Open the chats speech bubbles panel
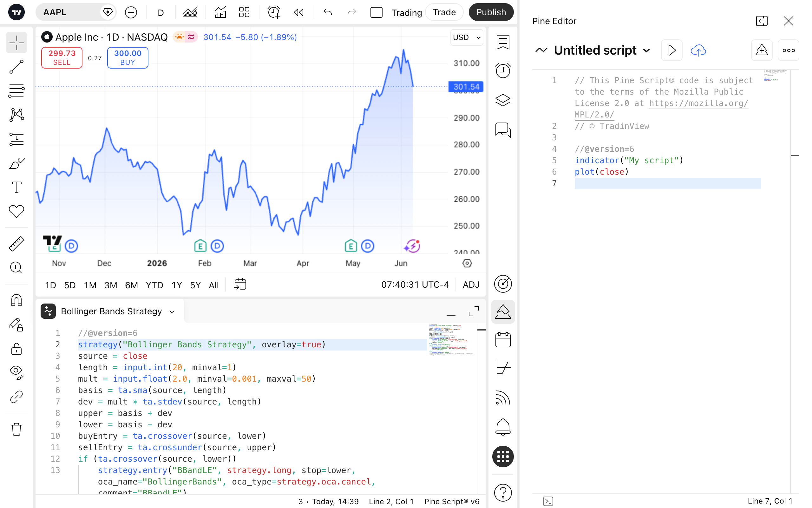The image size is (812, 508). [503, 130]
